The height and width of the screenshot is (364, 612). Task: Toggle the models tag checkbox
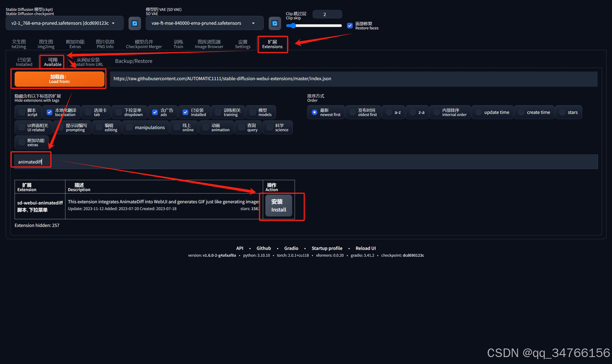(253, 112)
